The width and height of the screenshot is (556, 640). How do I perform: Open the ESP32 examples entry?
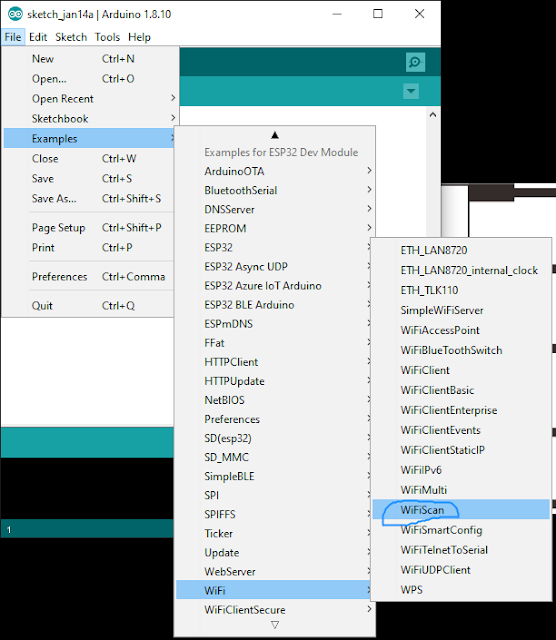tap(274, 248)
